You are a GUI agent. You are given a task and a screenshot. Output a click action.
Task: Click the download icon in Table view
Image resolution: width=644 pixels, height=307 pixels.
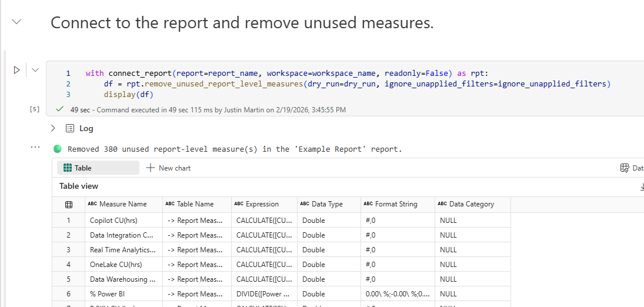[642, 186]
